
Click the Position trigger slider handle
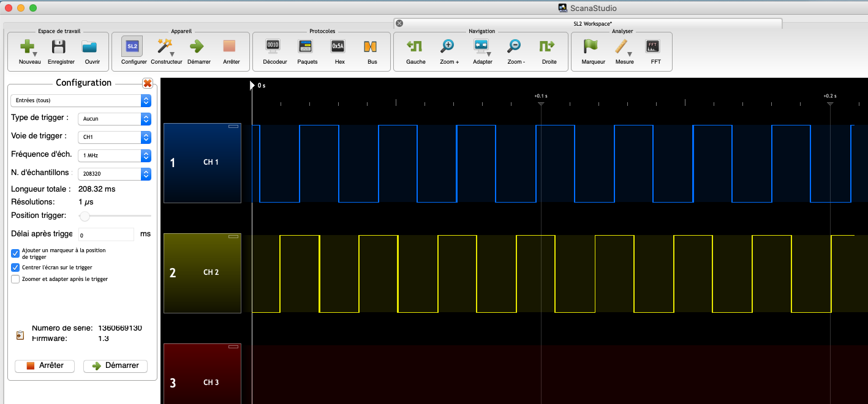[x=85, y=215]
